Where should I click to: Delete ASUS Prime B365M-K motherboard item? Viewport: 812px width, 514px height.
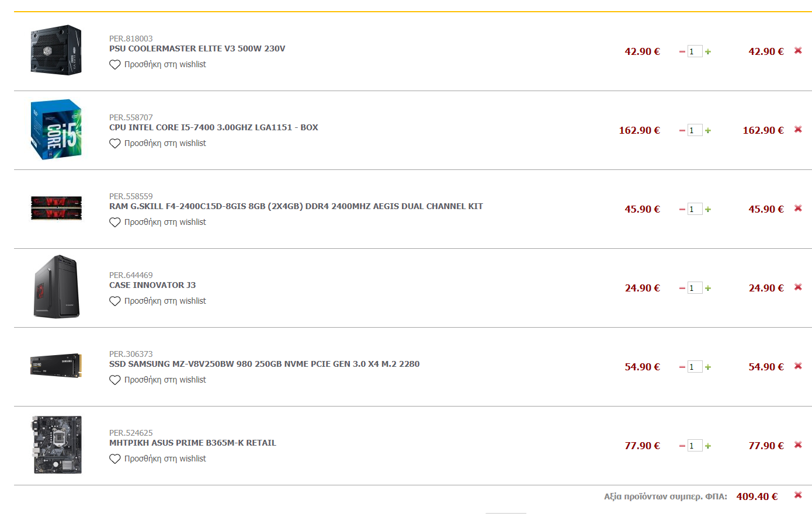click(x=798, y=445)
